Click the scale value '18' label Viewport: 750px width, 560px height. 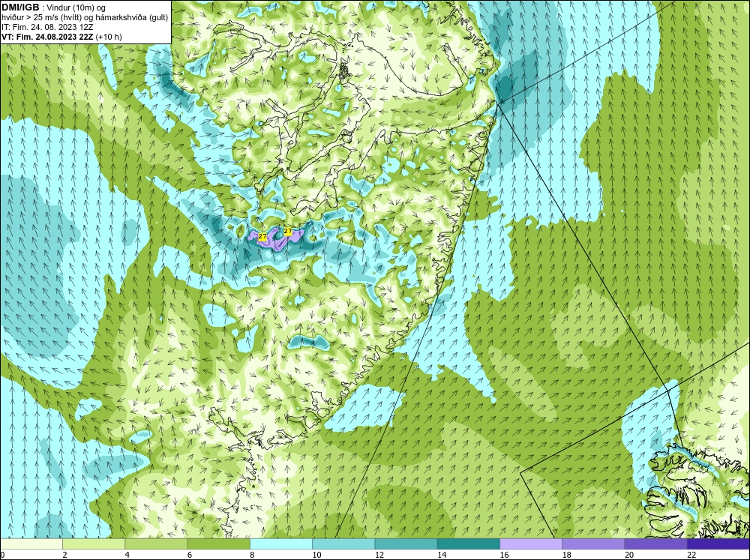pyautogui.click(x=567, y=555)
